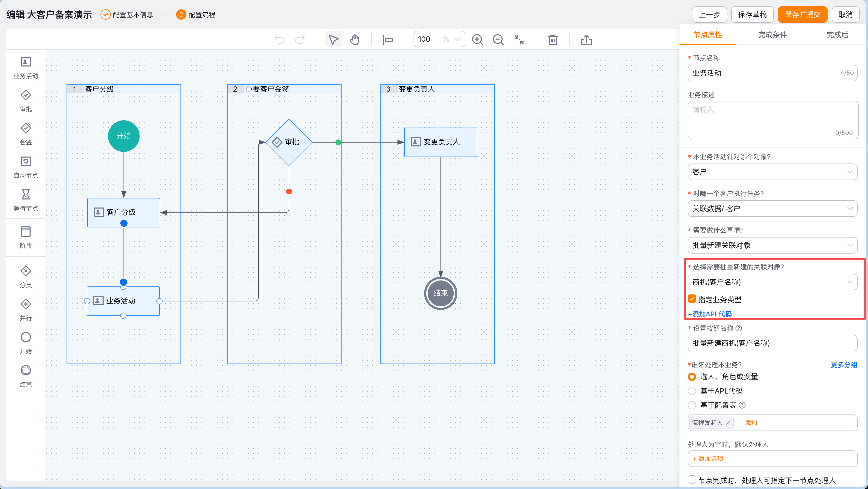Click the zoom in magnifier icon
This screenshot has width=868, height=489.
click(x=477, y=40)
